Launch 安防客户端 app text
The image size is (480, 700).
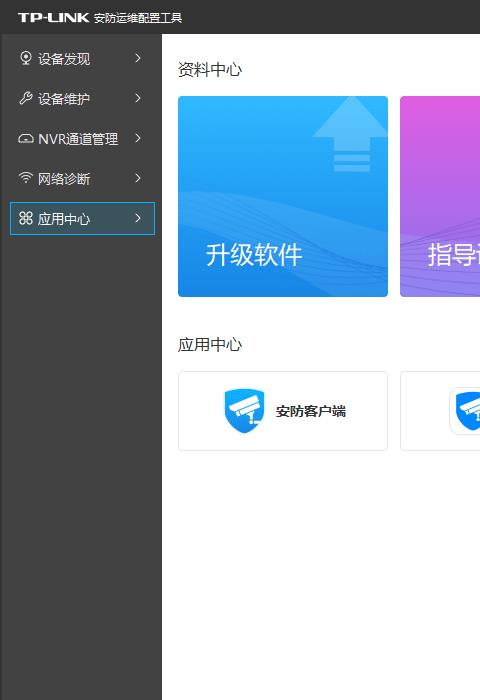pyautogui.click(x=311, y=411)
